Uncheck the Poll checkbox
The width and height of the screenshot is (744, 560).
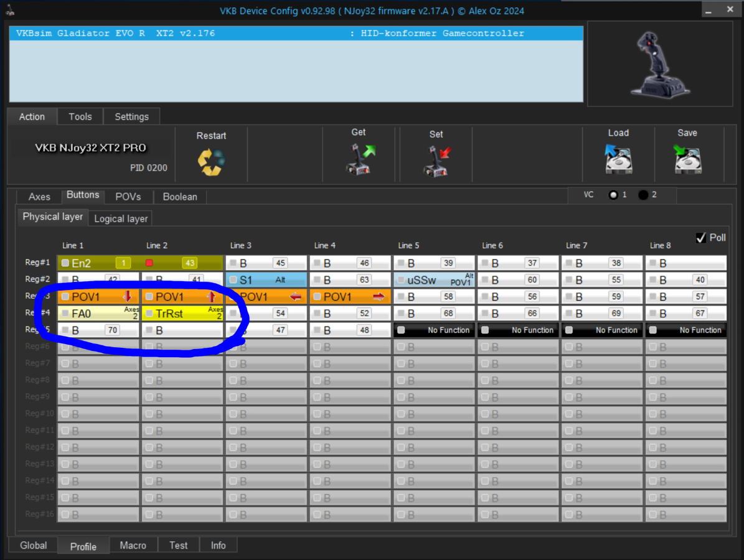(x=701, y=238)
